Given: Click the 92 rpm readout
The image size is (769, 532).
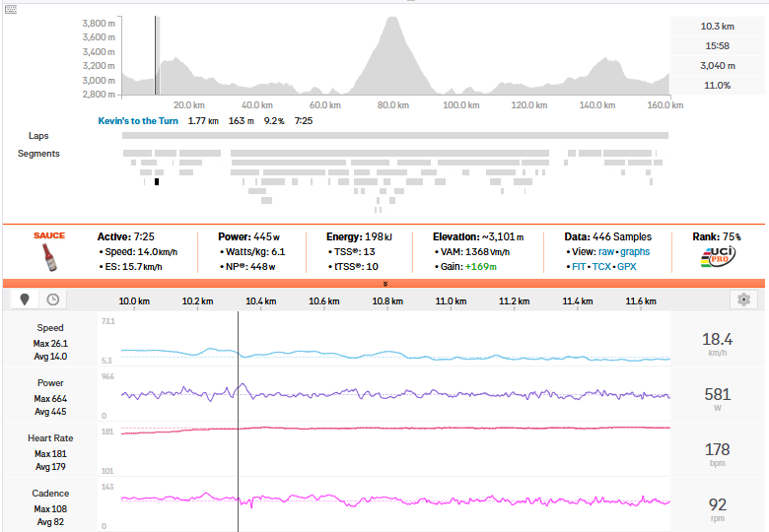Looking at the screenshot, I should (x=717, y=504).
